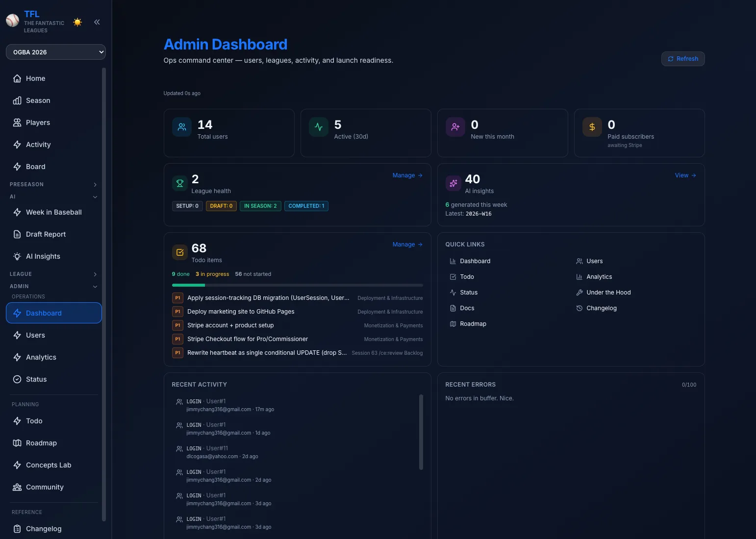Collapse the sidebar with the chevron button
Image resolution: width=756 pixels, height=539 pixels.
(97, 22)
